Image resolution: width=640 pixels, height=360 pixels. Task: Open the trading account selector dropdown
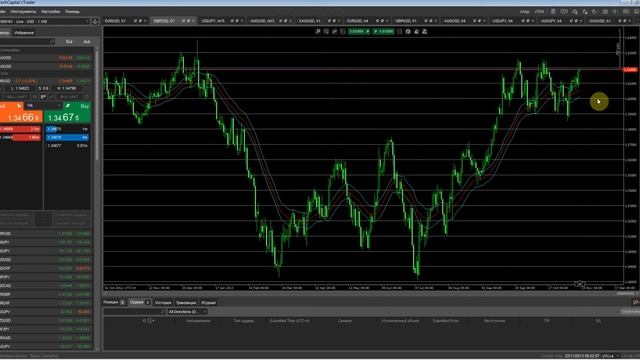(44, 21)
